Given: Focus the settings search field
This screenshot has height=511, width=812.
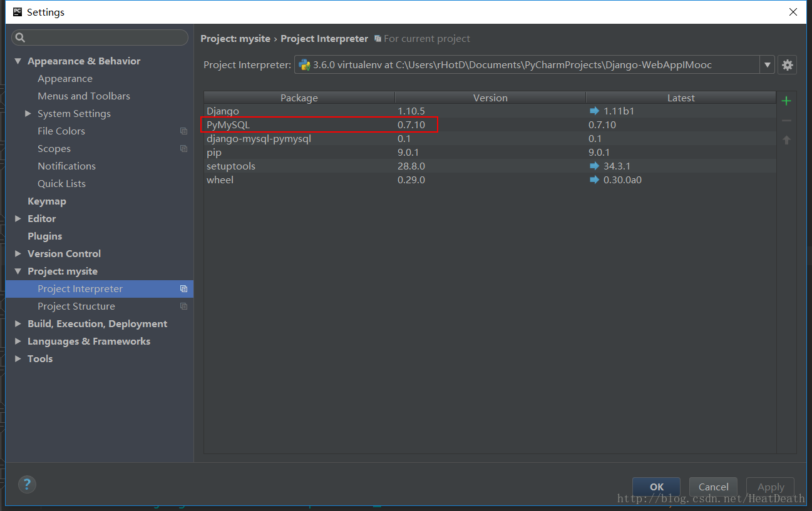Looking at the screenshot, I should (100, 38).
